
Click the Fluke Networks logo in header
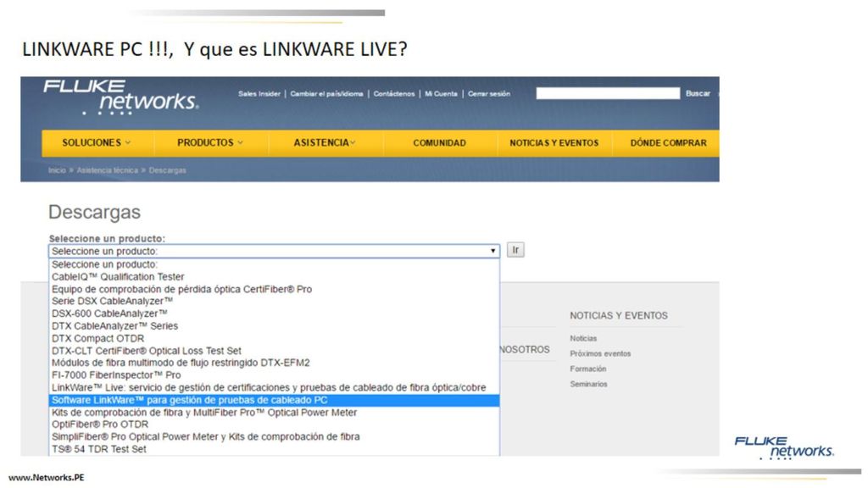point(120,97)
